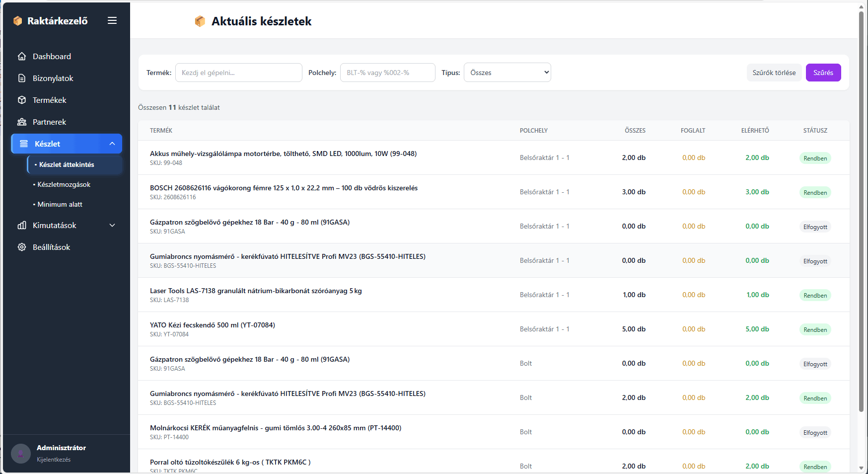Focus the Termék search input field
The height and width of the screenshot is (474, 868).
[238, 73]
